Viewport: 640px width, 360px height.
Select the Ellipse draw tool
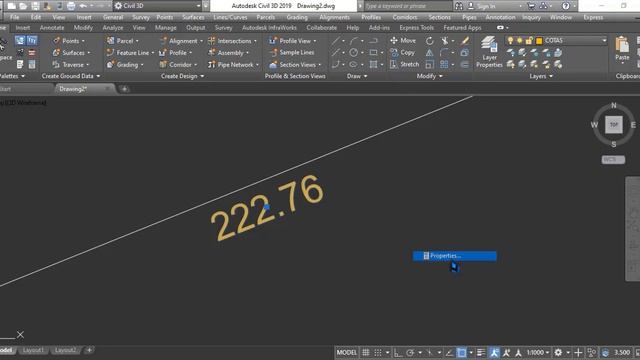click(353, 64)
